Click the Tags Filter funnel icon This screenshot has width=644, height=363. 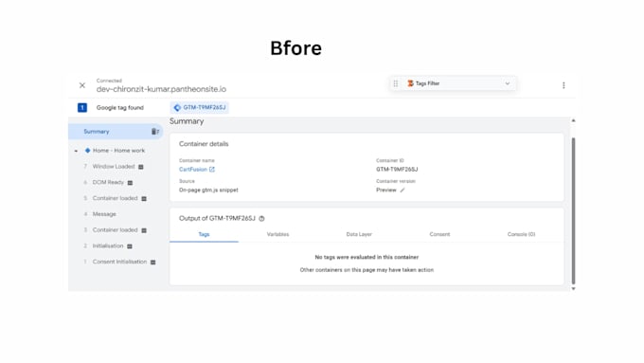pyautogui.click(x=410, y=83)
